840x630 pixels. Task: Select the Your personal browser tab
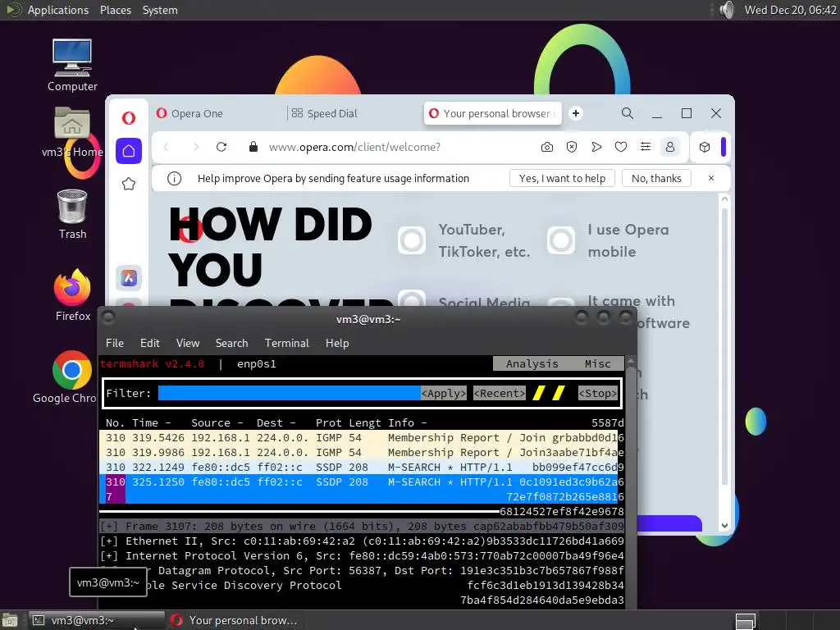point(493,113)
